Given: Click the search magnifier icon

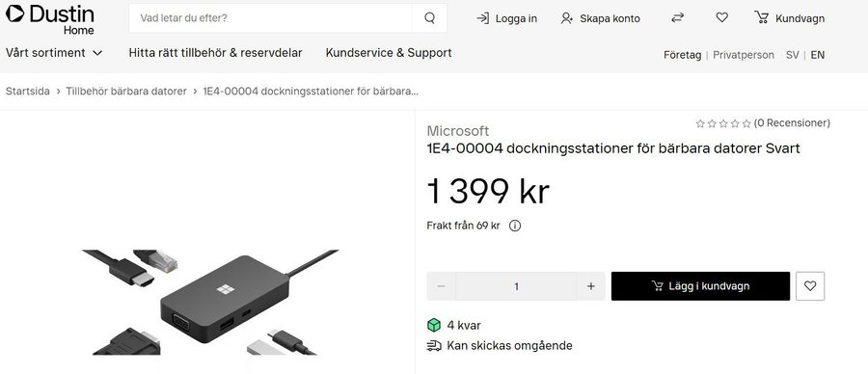Looking at the screenshot, I should pyautogui.click(x=429, y=17).
